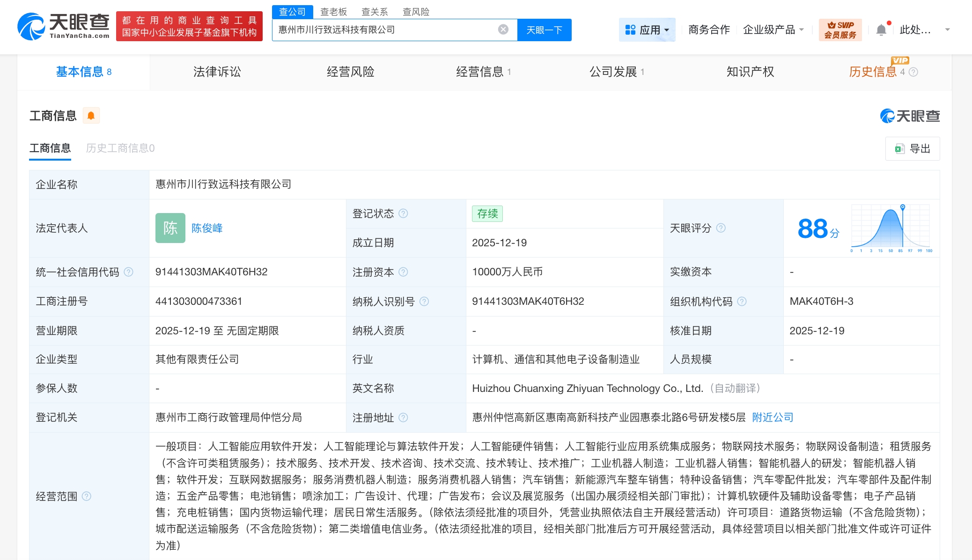Export data with the 导出 button
The height and width of the screenshot is (560, 972).
[913, 149]
